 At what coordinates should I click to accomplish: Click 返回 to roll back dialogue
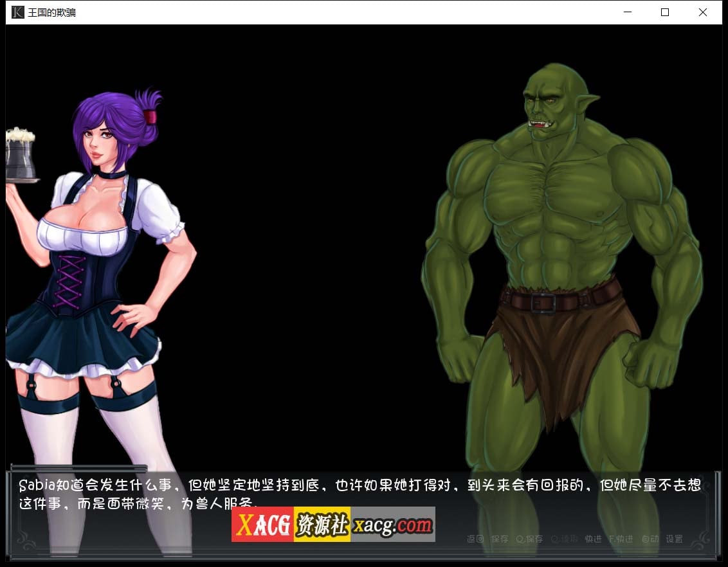475,539
